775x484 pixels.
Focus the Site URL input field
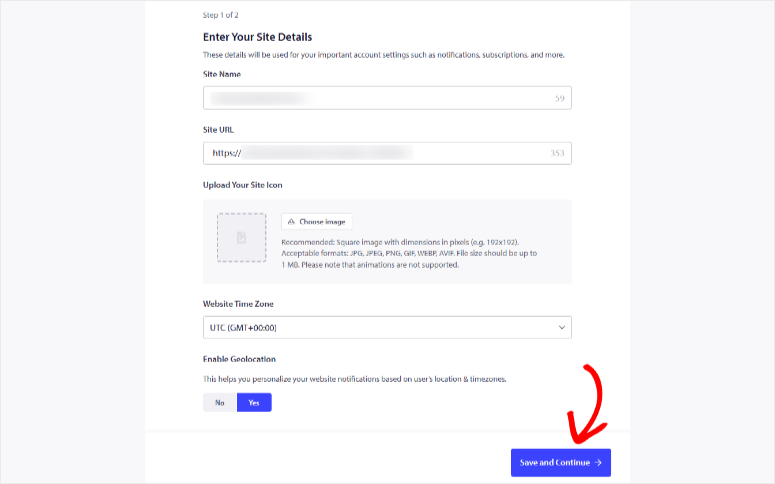coord(387,153)
